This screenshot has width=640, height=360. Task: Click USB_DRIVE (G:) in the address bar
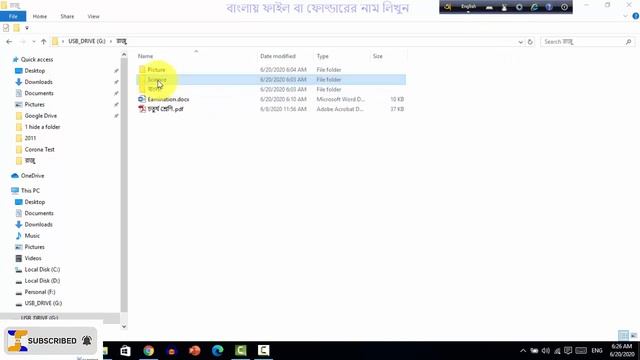click(x=87, y=41)
